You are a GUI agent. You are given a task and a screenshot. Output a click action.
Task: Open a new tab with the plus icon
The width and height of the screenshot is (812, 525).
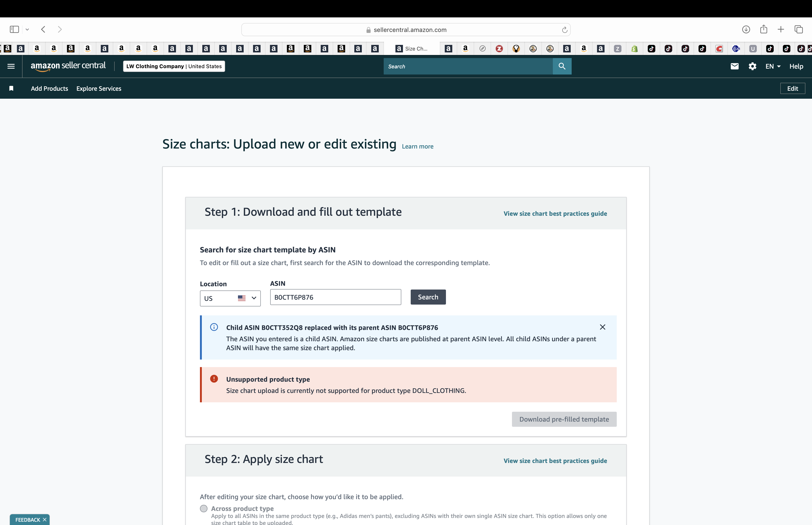(781, 29)
